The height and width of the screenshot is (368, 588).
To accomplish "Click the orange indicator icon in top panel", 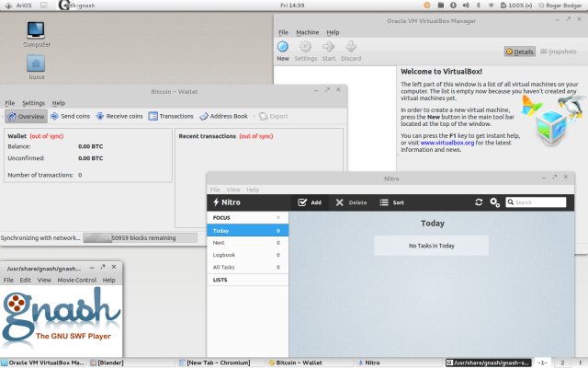I will [x=426, y=6].
